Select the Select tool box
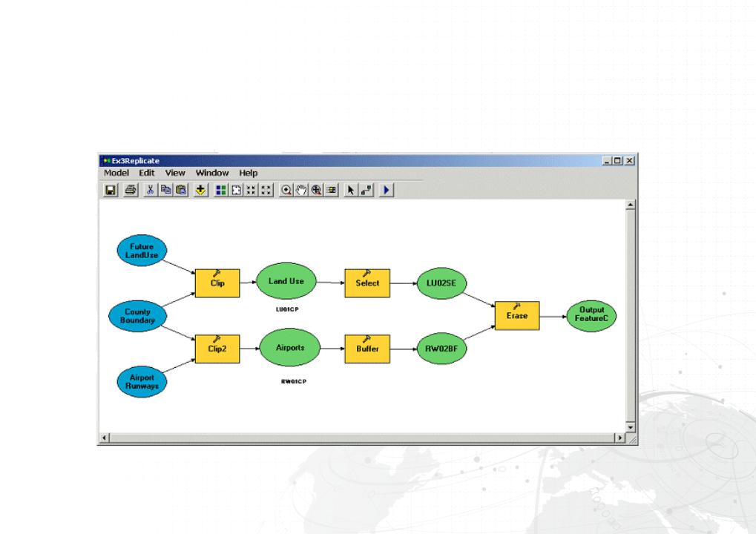Image resolution: width=756 pixels, height=534 pixels. tap(367, 283)
